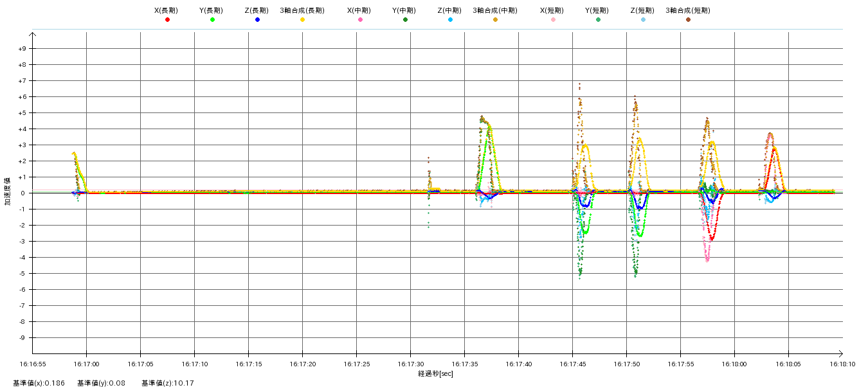
Task: Select the 基準値(z):10.17 text
Action: (x=167, y=383)
